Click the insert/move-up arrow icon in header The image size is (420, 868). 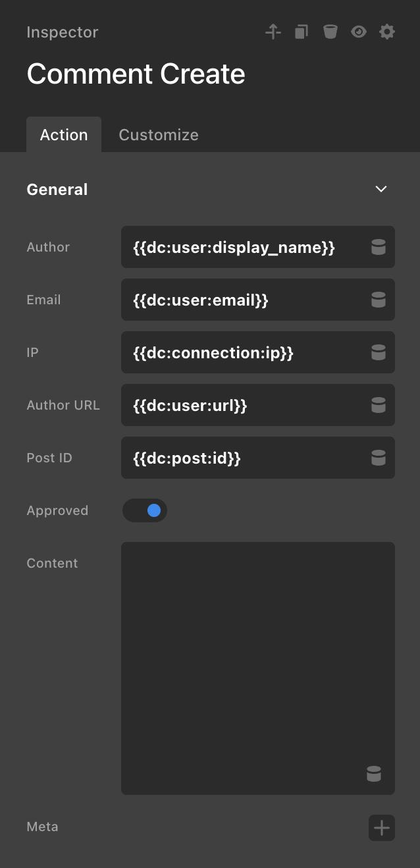point(273,32)
